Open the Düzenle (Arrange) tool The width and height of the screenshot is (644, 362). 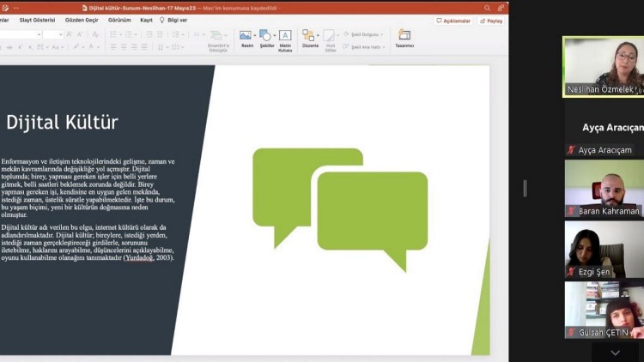pyautogui.click(x=309, y=38)
